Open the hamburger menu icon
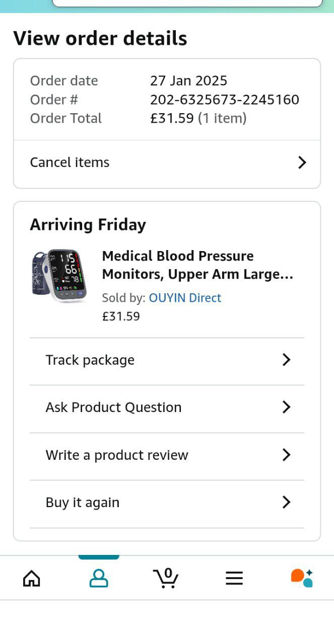The image size is (334, 644). click(234, 578)
